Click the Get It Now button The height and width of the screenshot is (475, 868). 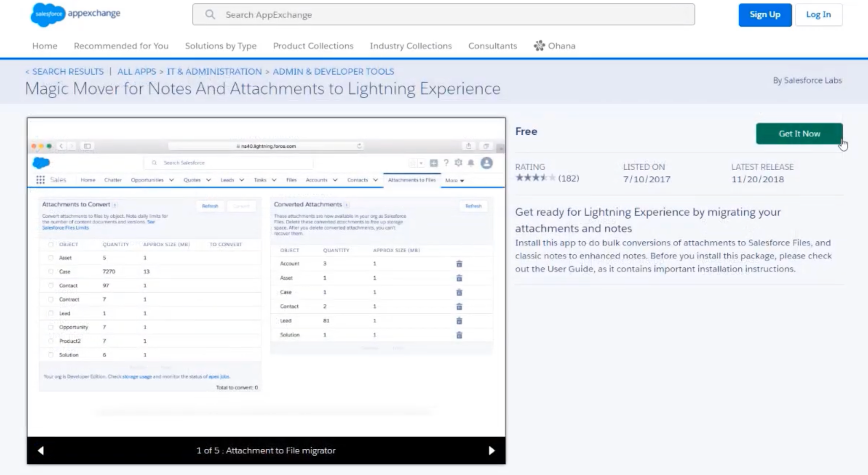[799, 133]
